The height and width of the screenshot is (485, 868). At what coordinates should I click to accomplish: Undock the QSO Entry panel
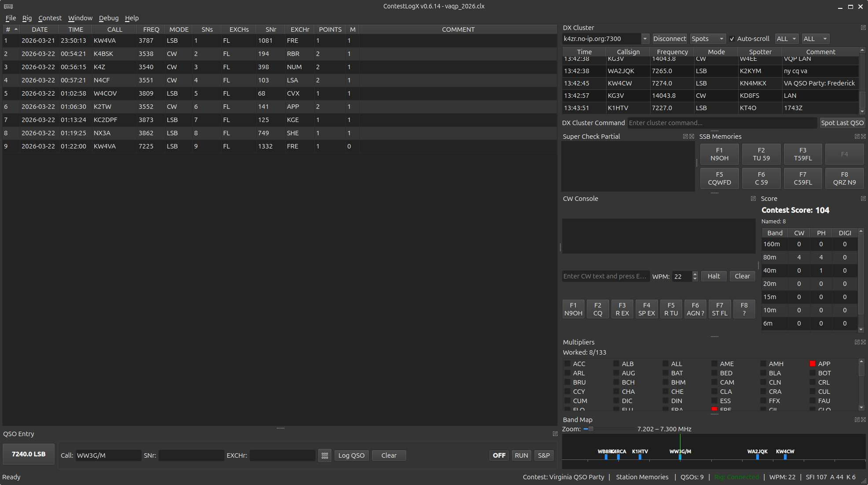[x=555, y=434]
